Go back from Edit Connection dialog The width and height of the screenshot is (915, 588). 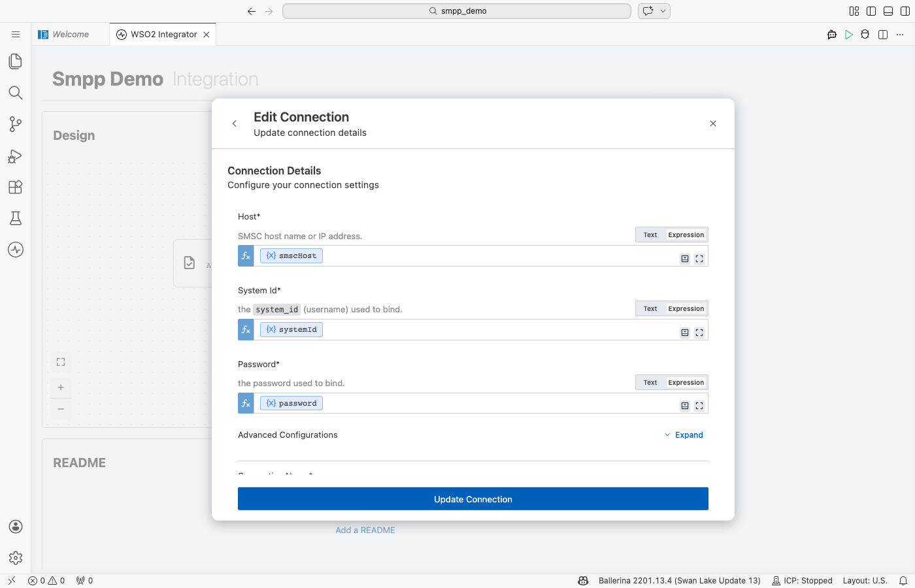[235, 123]
